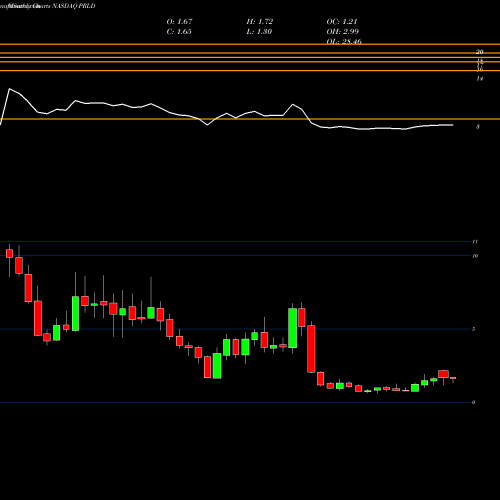
Task: Click the 0 price axis label
Action: 473,402
